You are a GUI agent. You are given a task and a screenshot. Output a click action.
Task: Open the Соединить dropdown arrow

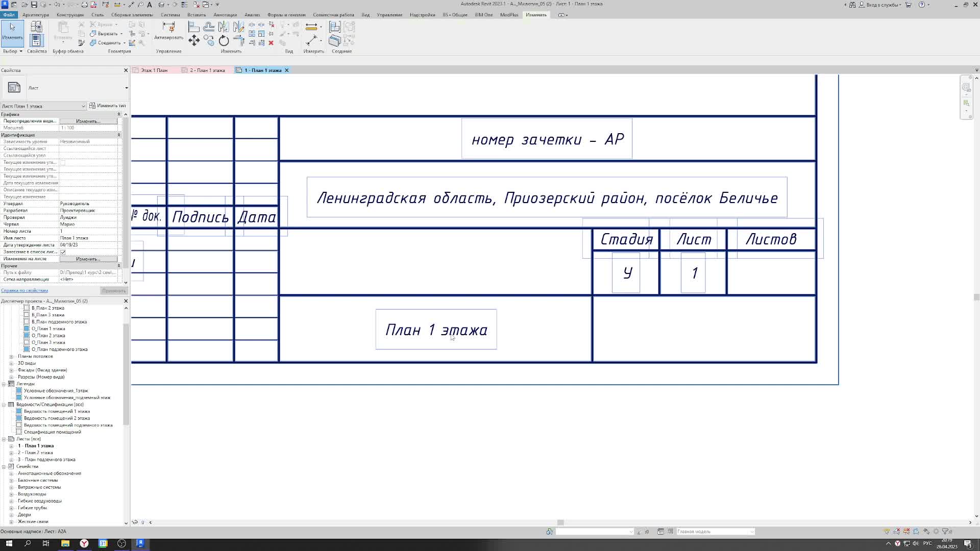point(124,43)
